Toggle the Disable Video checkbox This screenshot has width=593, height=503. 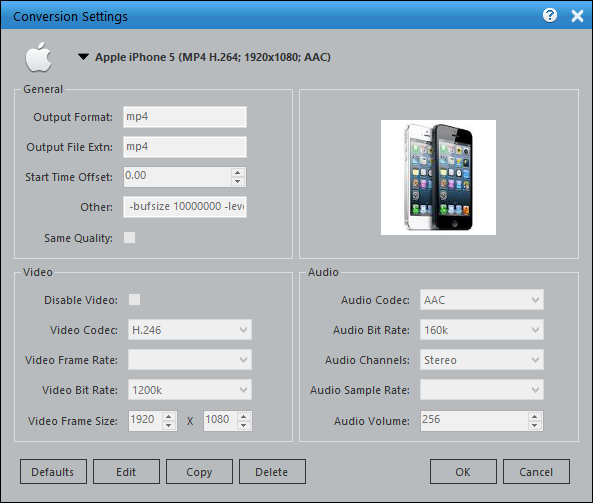pos(134,300)
